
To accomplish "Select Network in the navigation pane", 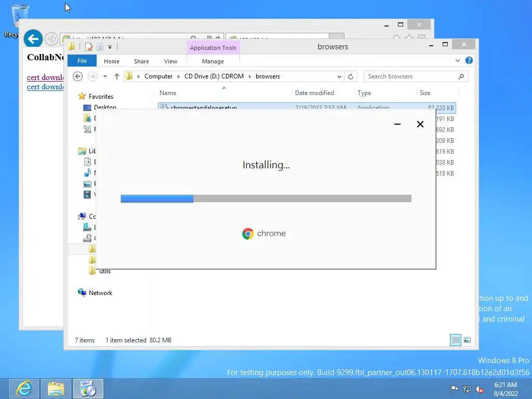I will (x=100, y=293).
